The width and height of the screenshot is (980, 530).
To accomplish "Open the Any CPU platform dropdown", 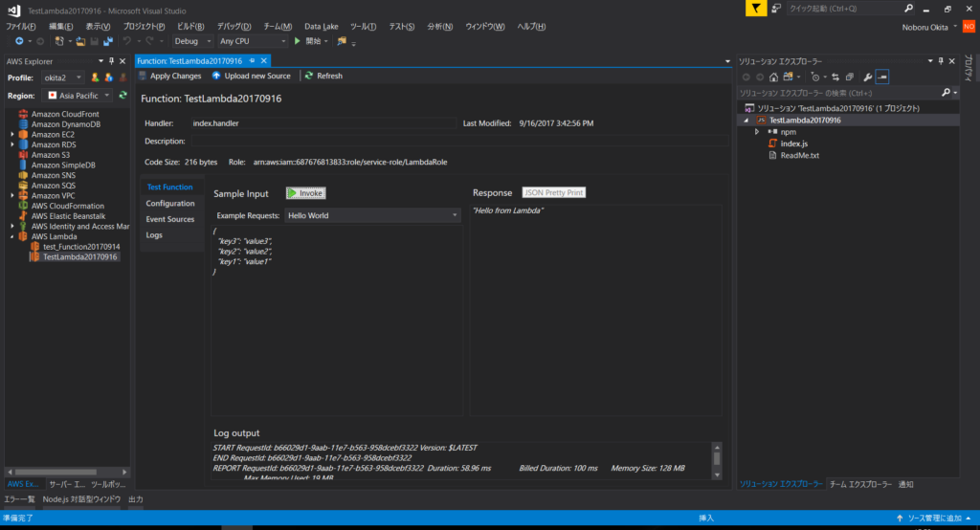I will (x=253, y=41).
